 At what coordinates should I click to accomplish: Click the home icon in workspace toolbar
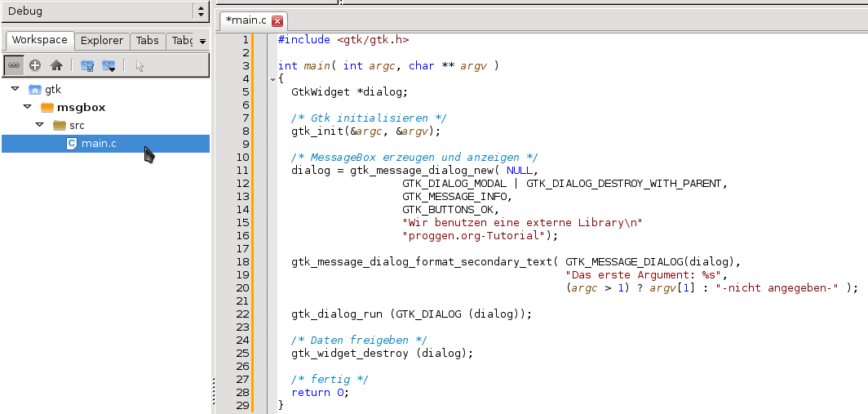(56, 65)
